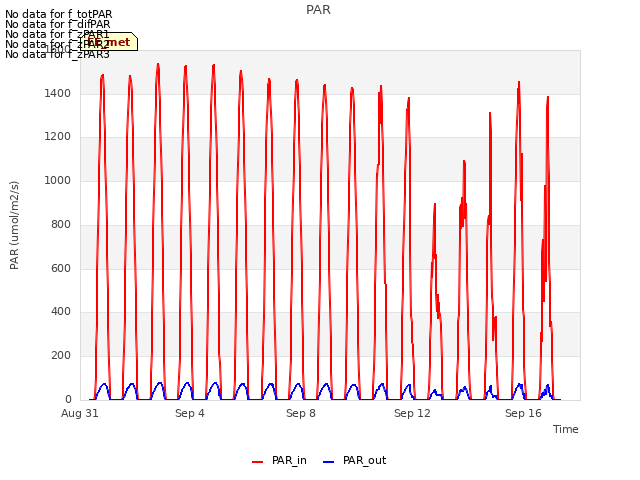Click the 'No data for f_difPAR' message
Screen dimensions: 640x480
pos(58,24)
